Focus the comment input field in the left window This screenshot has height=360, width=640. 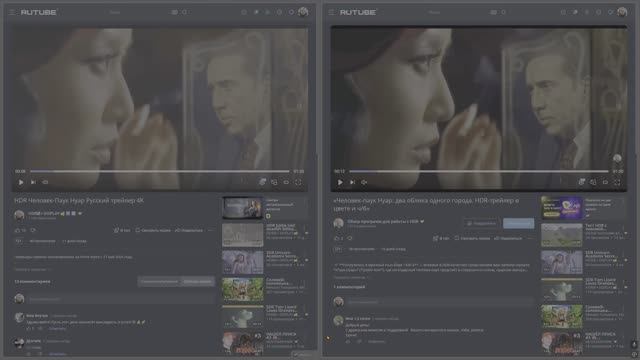(x=121, y=299)
